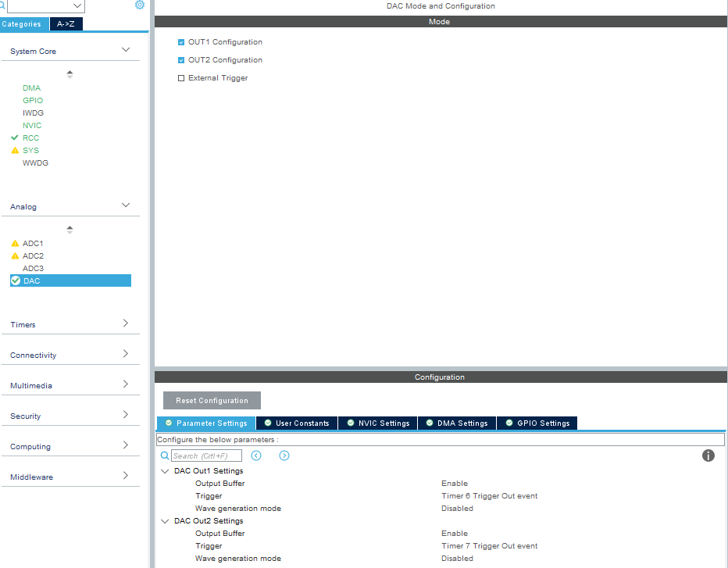Image resolution: width=728 pixels, height=568 pixels.
Task: Click the warning icon next to ADC1
Action: click(15, 243)
